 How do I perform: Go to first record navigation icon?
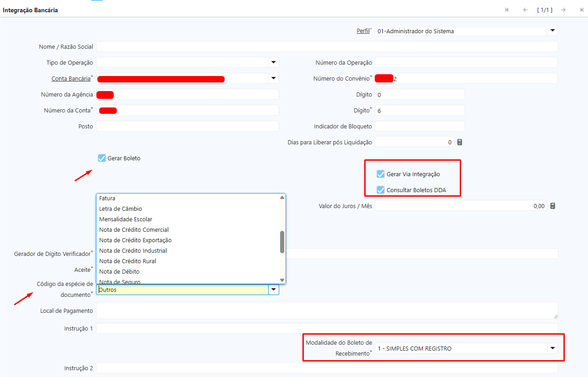point(507,10)
